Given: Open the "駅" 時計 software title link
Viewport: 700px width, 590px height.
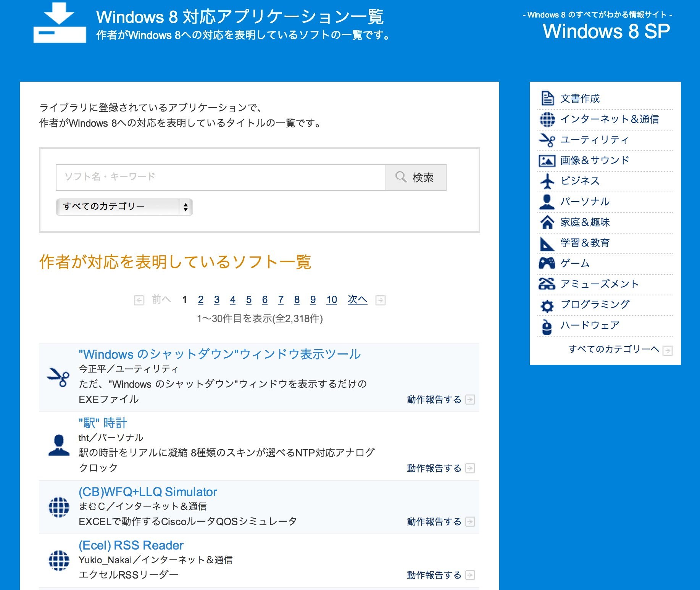Looking at the screenshot, I should click(103, 423).
